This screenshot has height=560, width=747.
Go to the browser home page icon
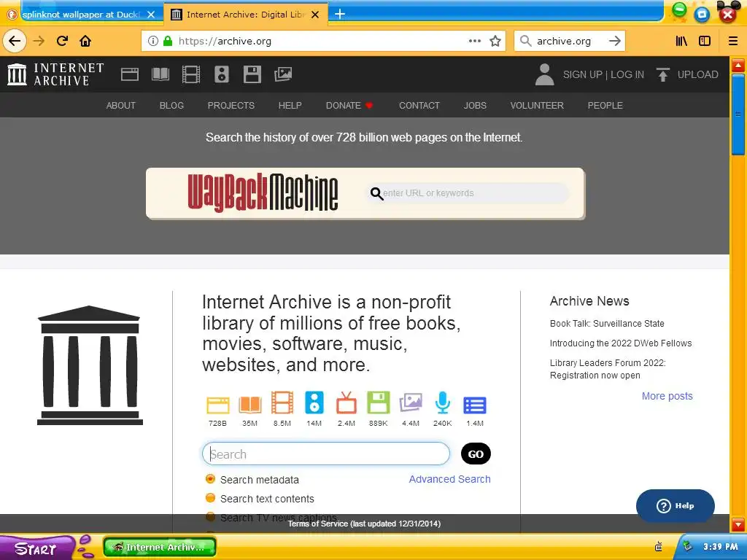tap(85, 41)
